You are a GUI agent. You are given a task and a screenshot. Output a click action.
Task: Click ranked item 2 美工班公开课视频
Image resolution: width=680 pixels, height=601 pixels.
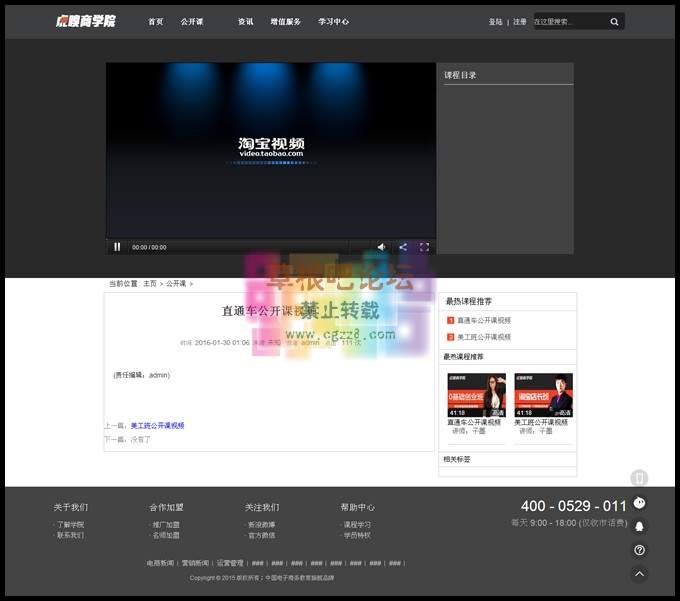pyautogui.click(x=484, y=337)
